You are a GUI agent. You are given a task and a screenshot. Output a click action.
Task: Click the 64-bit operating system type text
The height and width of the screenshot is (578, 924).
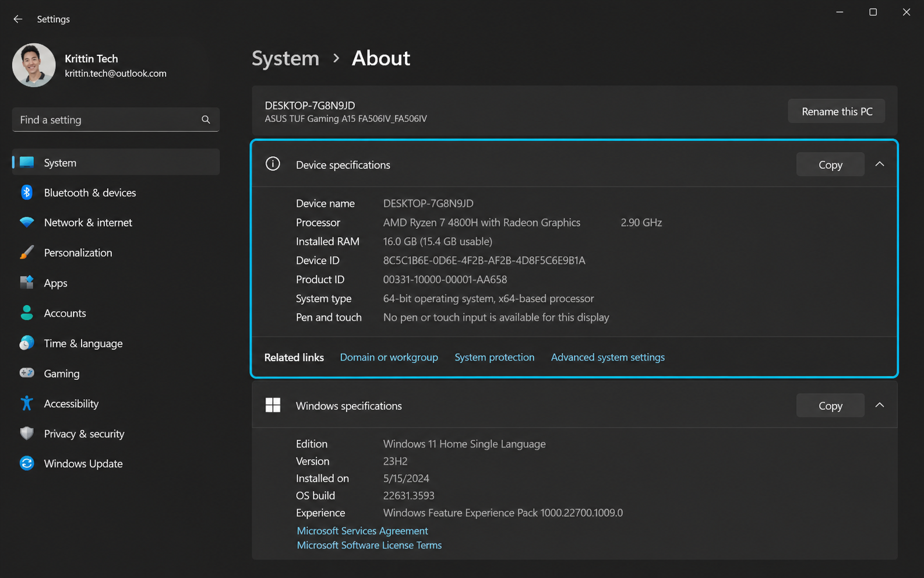pyautogui.click(x=489, y=298)
